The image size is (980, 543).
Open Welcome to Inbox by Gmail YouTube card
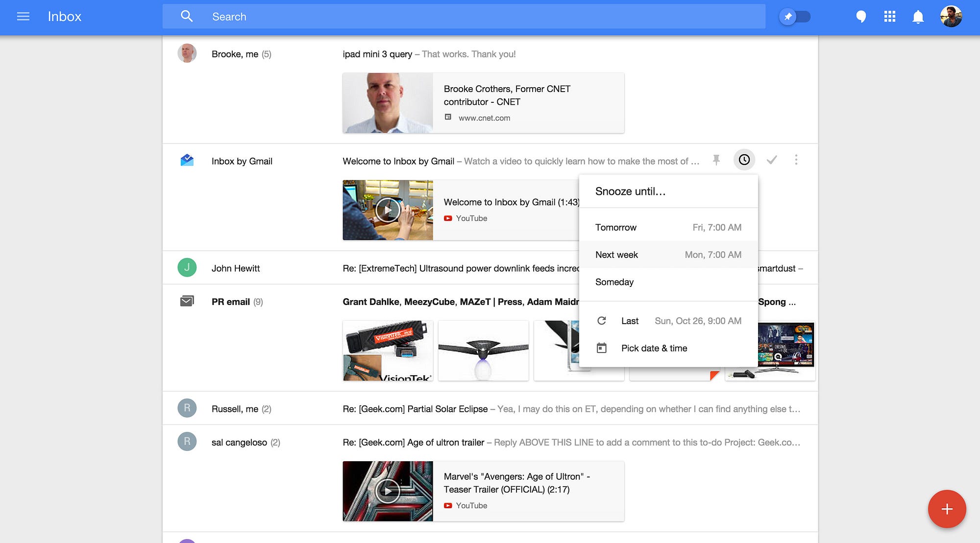[x=461, y=210]
